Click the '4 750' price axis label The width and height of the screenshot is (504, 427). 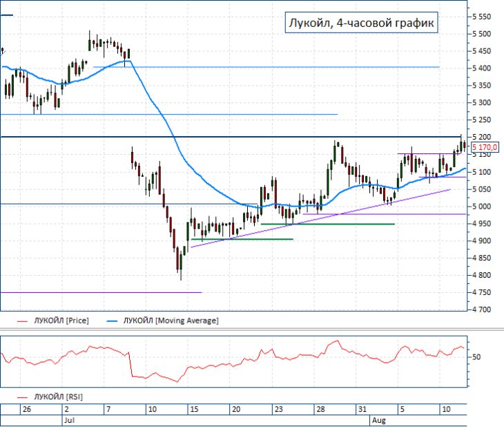coord(481,293)
